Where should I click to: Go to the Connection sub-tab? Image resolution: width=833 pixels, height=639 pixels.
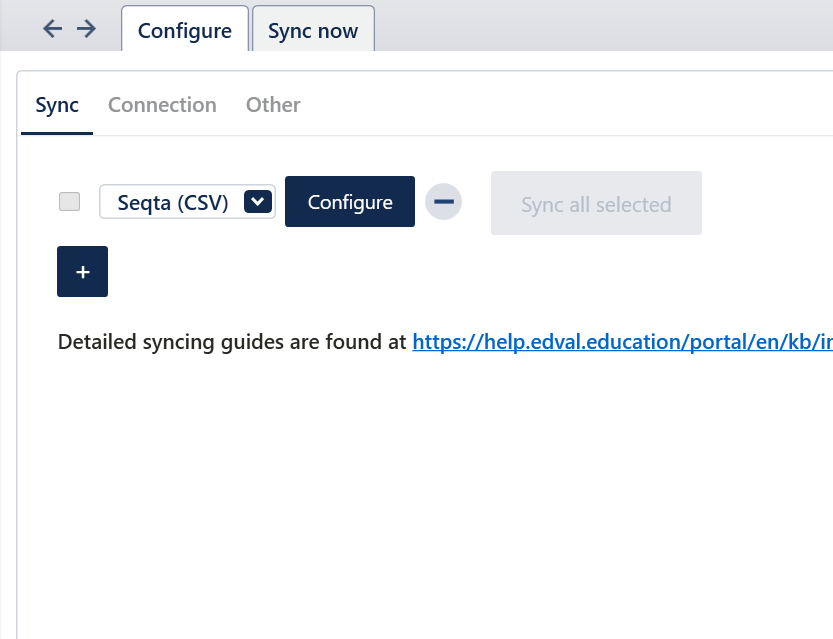click(x=162, y=105)
